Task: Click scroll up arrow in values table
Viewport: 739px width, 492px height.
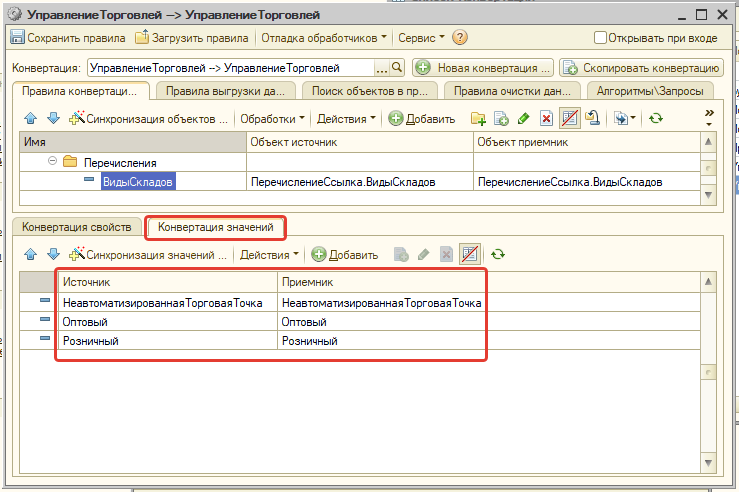Action: pyautogui.click(x=708, y=282)
